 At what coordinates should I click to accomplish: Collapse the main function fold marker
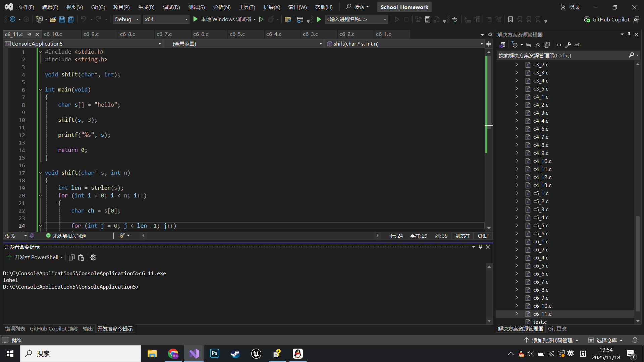(x=40, y=89)
